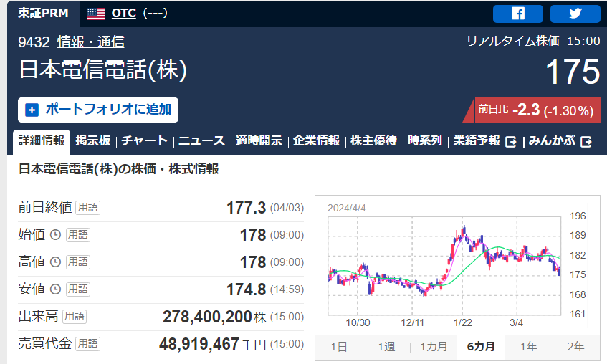Open the 用語 glossary for 安値
The height and width of the screenshot is (364, 607).
(78, 289)
